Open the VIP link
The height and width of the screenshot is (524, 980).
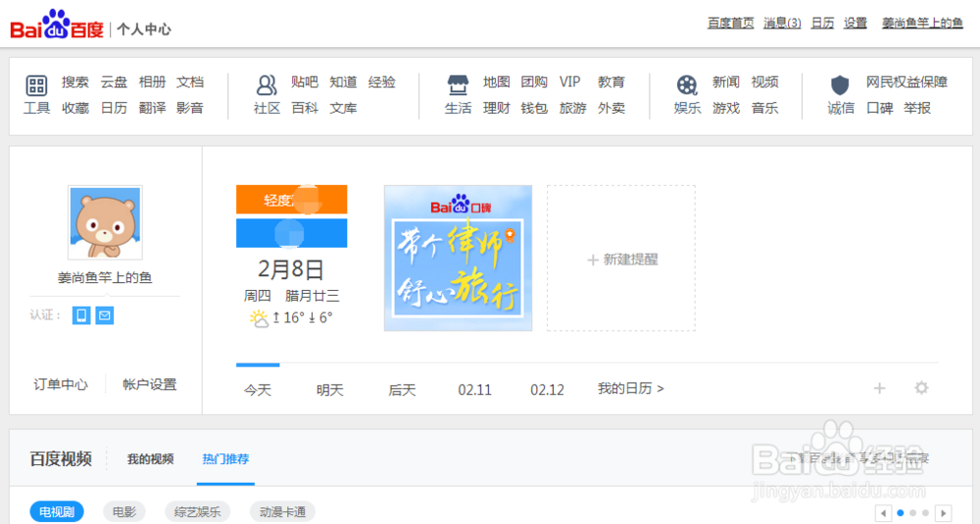coord(570,82)
